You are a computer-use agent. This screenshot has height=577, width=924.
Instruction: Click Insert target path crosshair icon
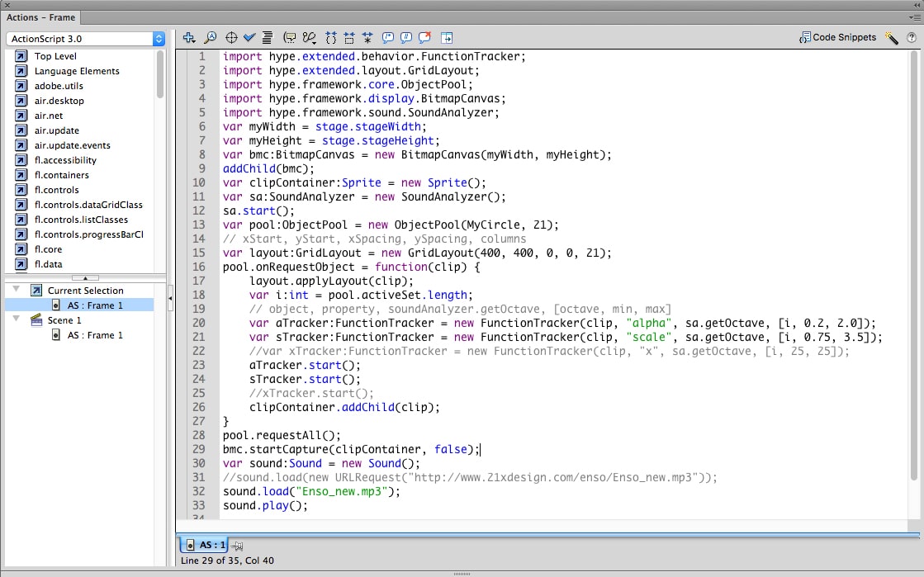pyautogui.click(x=231, y=37)
